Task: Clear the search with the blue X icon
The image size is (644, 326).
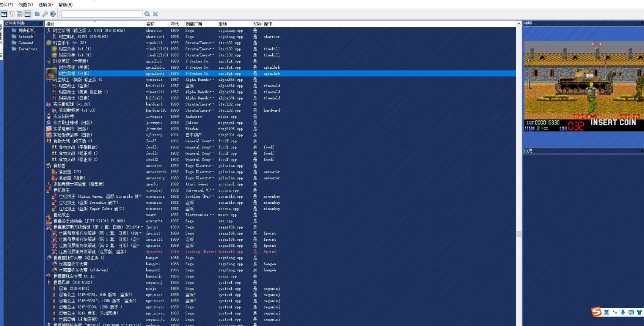Action: click(x=155, y=14)
